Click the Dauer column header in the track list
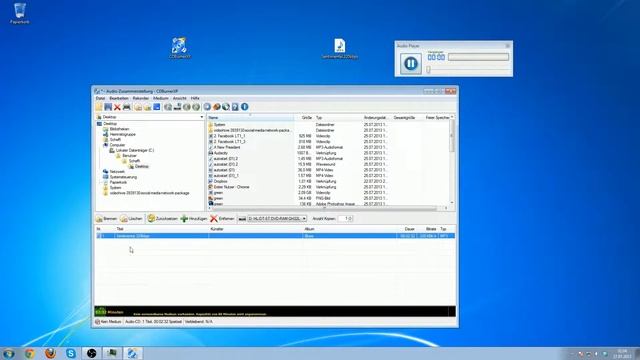Image resolution: width=640 pixels, height=360 pixels. pyautogui.click(x=407, y=229)
